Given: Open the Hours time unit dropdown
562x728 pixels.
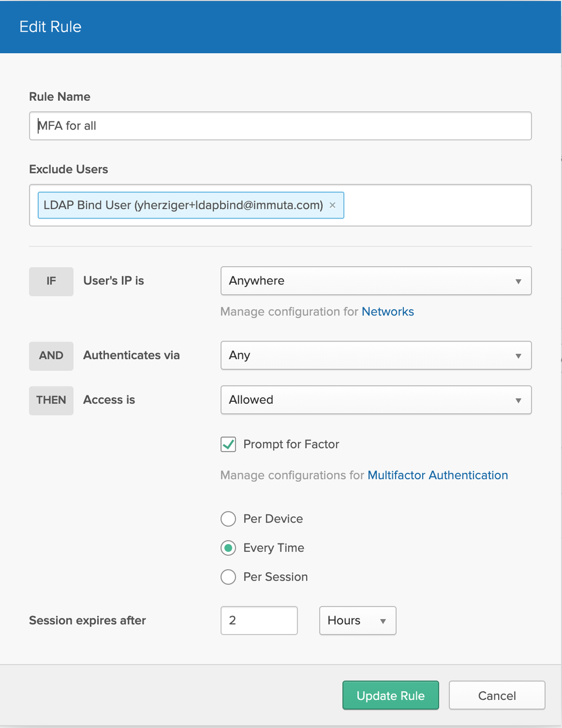Looking at the screenshot, I should pyautogui.click(x=357, y=621).
